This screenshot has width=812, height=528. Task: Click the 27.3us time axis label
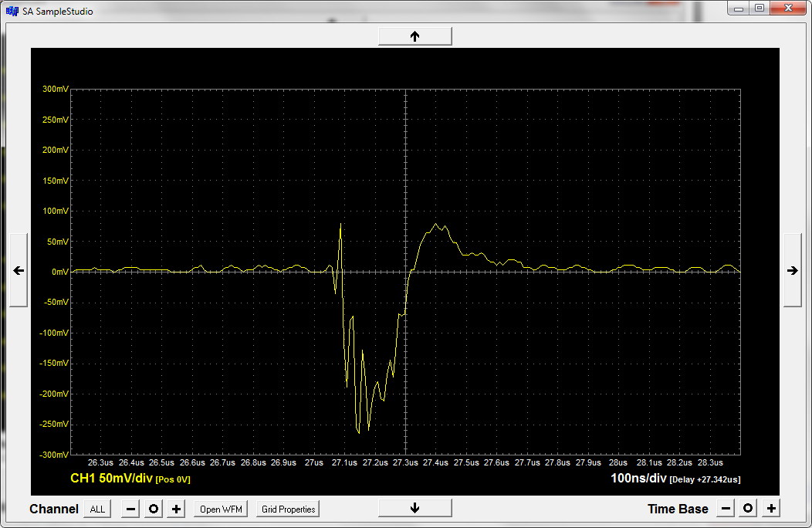(405, 462)
